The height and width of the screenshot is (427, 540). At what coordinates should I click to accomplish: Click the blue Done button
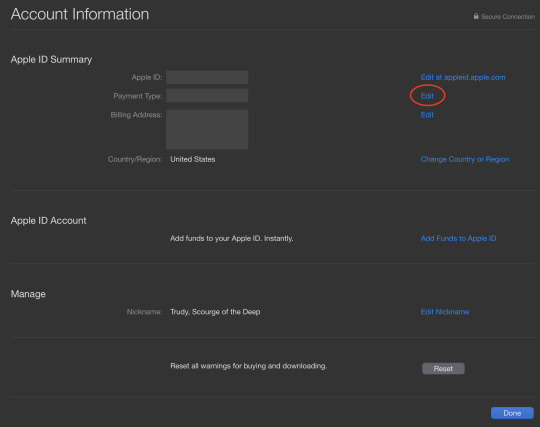(512, 413)
